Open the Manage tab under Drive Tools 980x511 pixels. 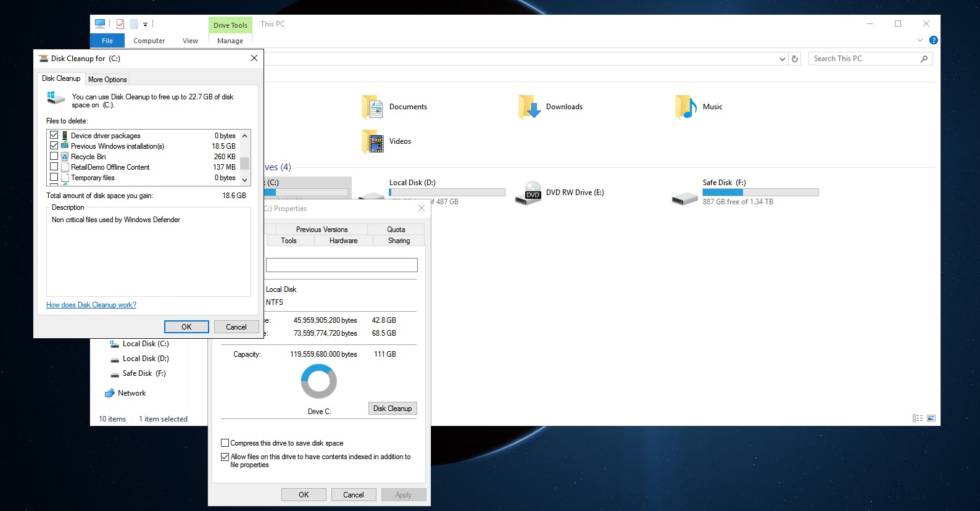click(x=230, y=41)
